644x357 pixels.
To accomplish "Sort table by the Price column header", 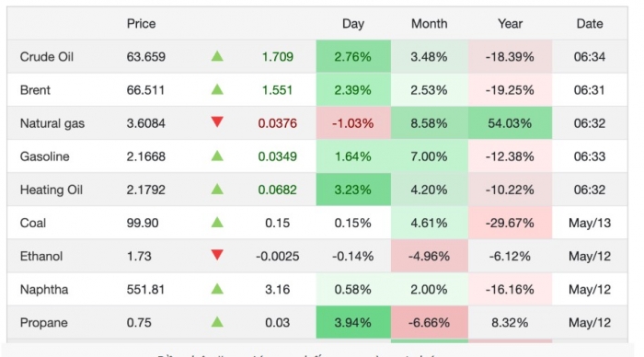I will click(141, 23).
